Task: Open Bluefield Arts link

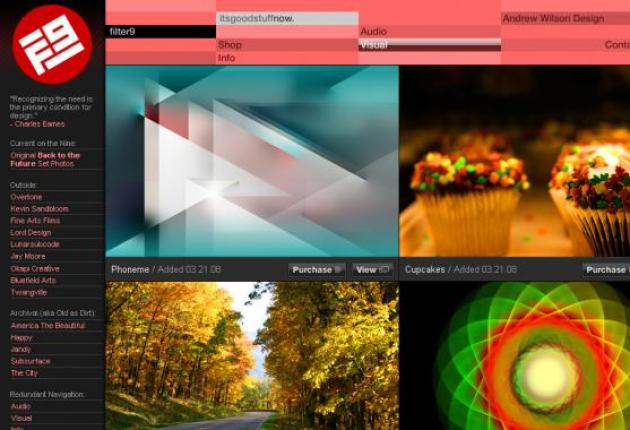Action: click(33, 280)
